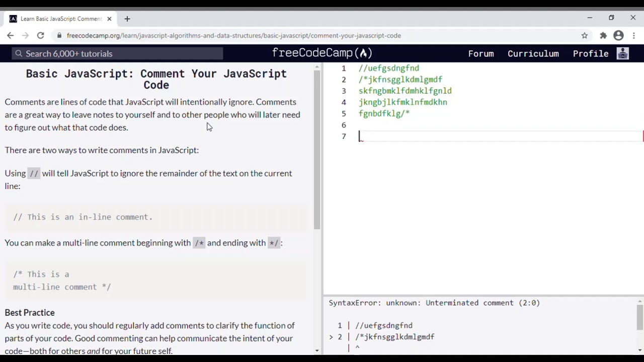Screen dimensions: 644x362
Task: Click scroll-down arrow of console panel
Action: (x=640, y=350)
